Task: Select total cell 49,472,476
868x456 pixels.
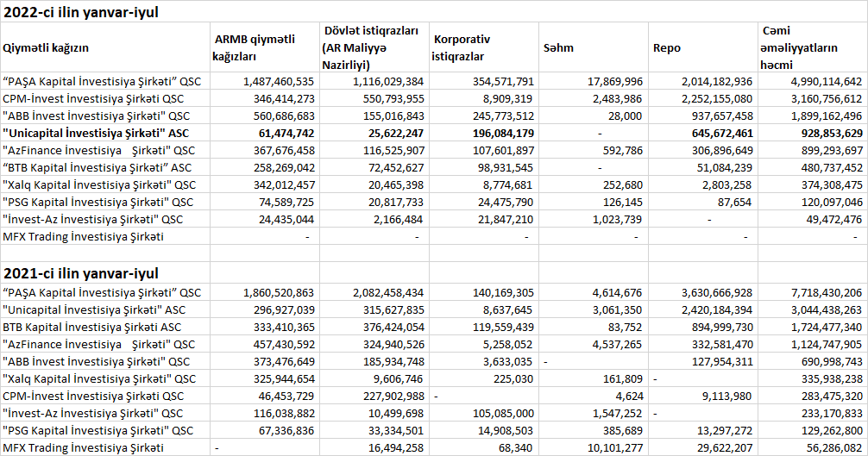Action: pyautogui.click(x=813, y=220)
